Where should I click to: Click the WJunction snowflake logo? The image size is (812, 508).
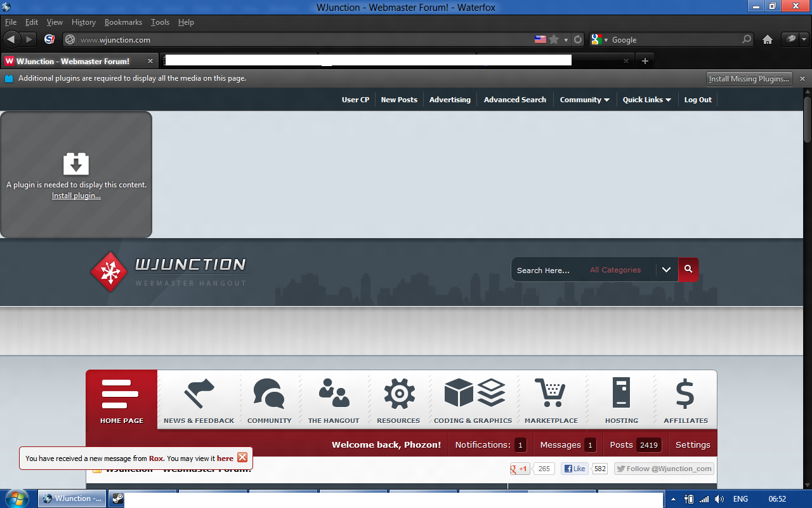pyautogui.click(x=109, y=272)
